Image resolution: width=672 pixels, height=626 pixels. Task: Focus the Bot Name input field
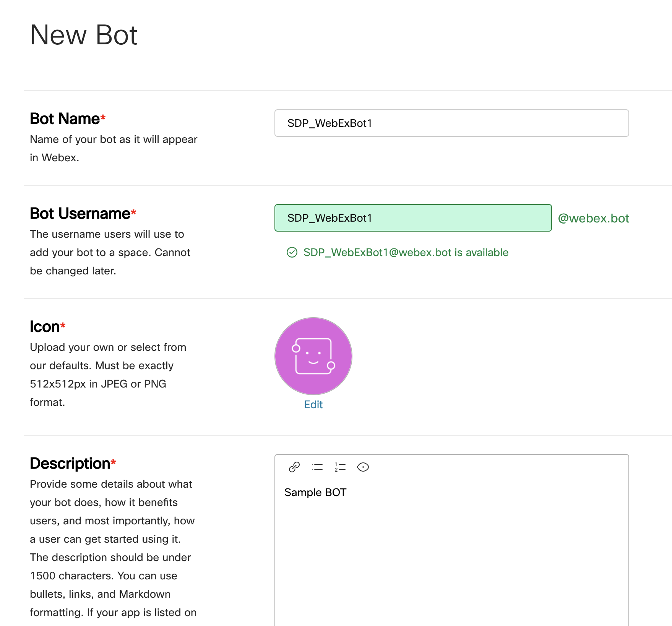(x=451, y=123)
